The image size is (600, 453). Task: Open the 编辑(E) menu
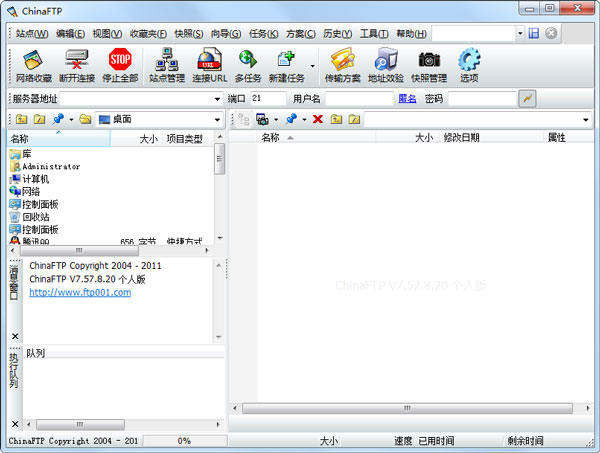pos(70,34)
